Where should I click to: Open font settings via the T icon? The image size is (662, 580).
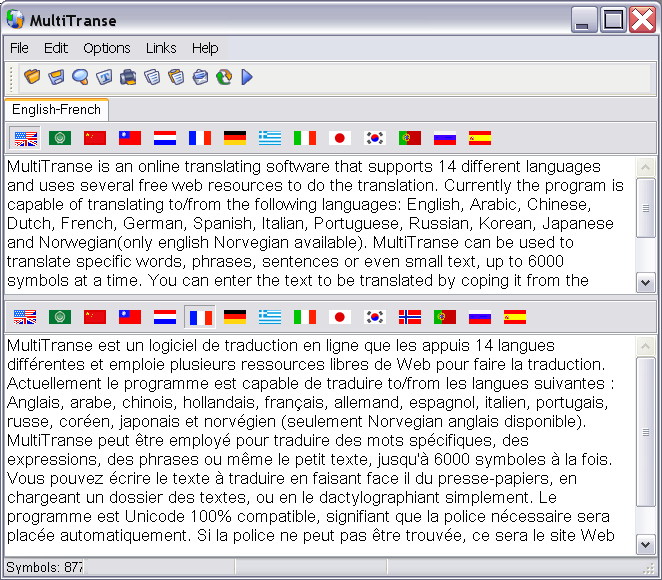[104, 77]
